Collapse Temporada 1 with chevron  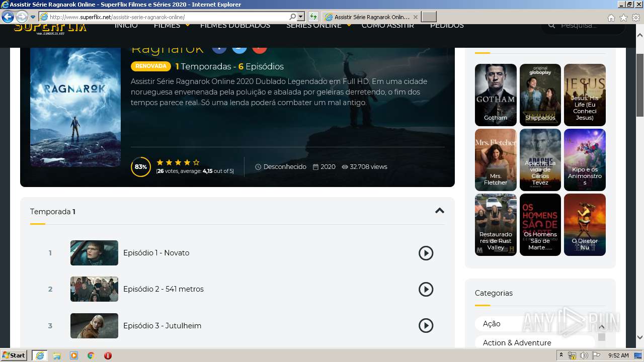click(440, 211)
